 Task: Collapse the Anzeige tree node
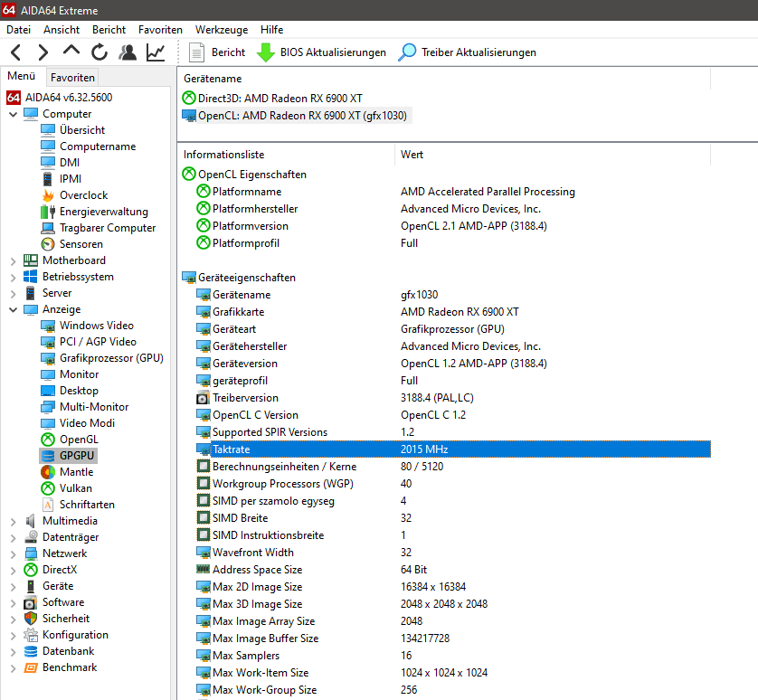[13, 309]
